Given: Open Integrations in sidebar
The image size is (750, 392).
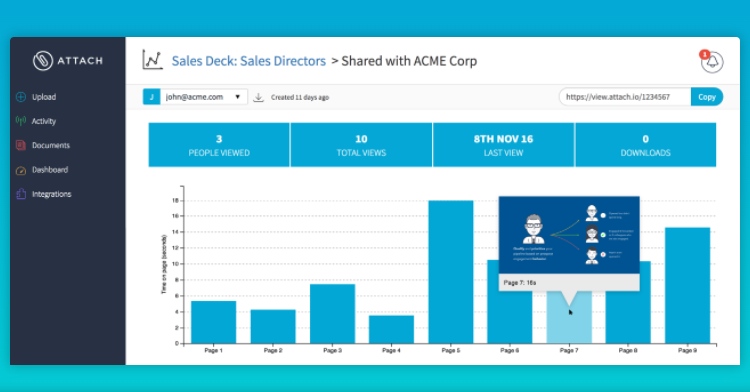Looking at the screenshot, I should (x=52, y=194).
